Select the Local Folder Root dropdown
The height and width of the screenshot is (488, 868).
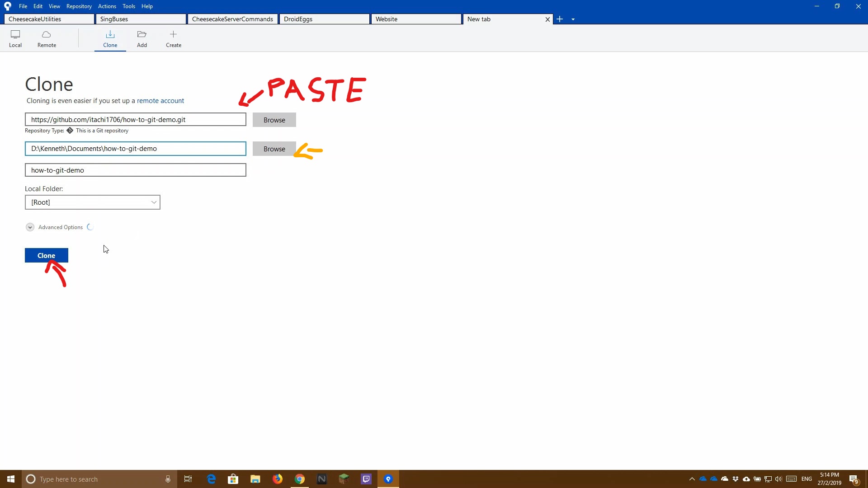92,202
